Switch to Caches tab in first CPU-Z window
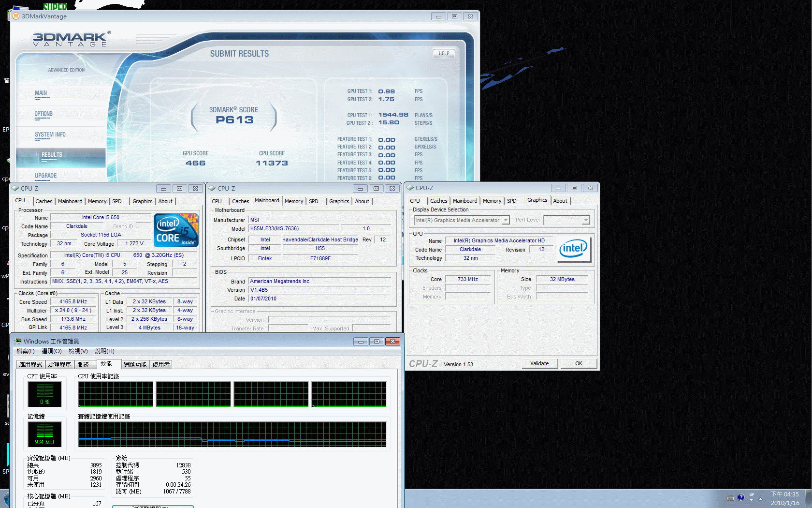This screenshot has width=812, height=508. [44, 201]
